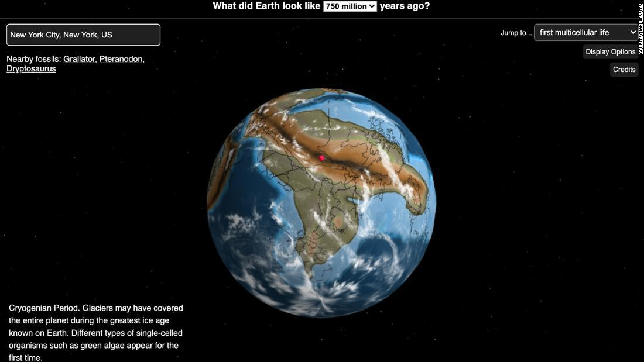Open the Grallator fossil link
644x362 pixels.
click(79, 59)
